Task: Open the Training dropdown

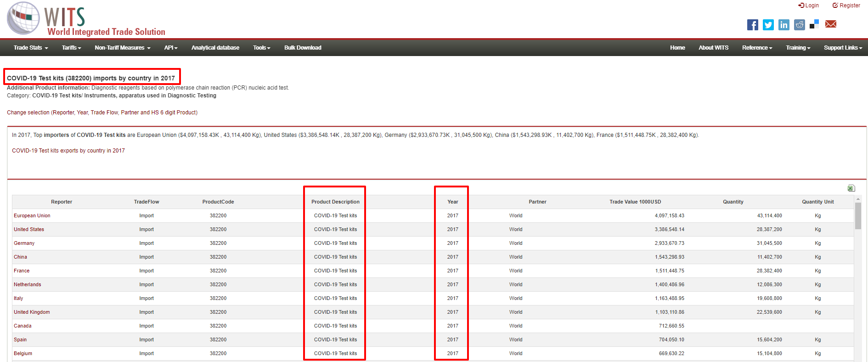Action: 798,48
